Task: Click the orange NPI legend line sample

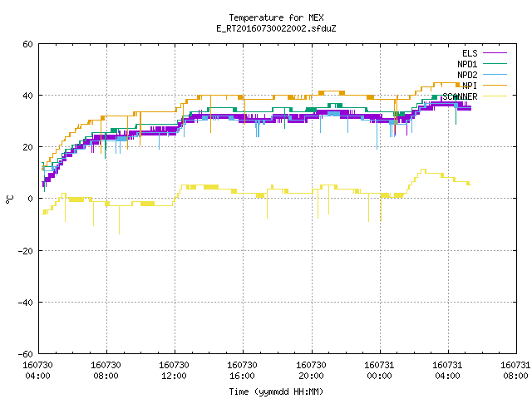Action: pos(495,85)
